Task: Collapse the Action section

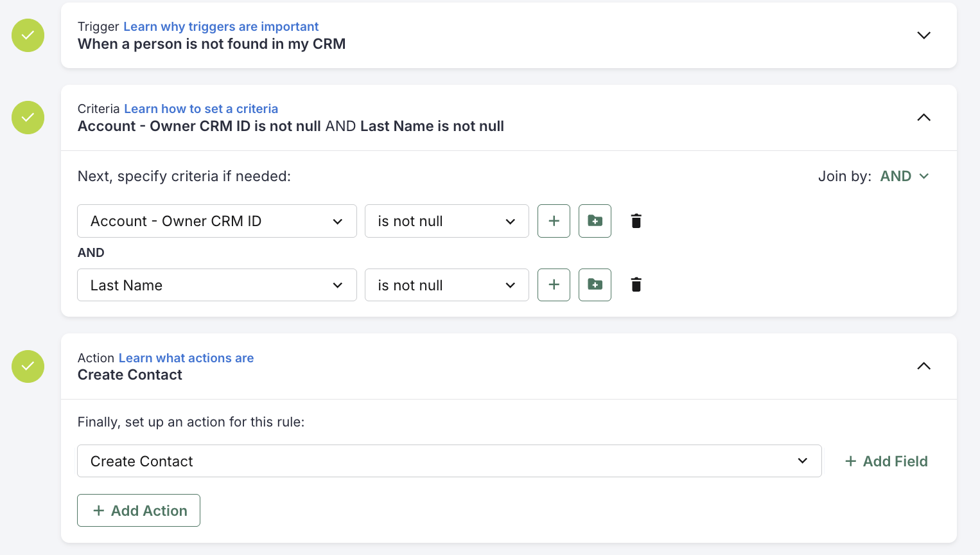Action: (923, 366)
